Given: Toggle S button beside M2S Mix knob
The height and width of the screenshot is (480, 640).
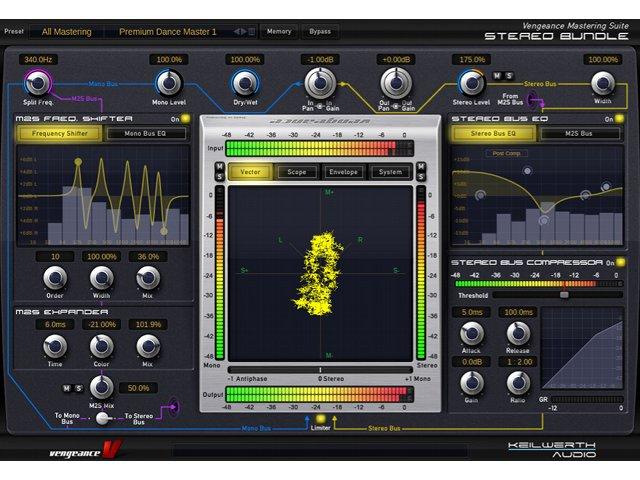Looking at the screenshot, I should click(x=79, y=388).
